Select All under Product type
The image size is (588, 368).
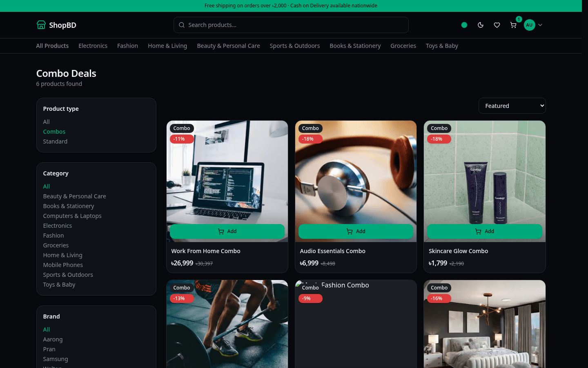point(47,122)
